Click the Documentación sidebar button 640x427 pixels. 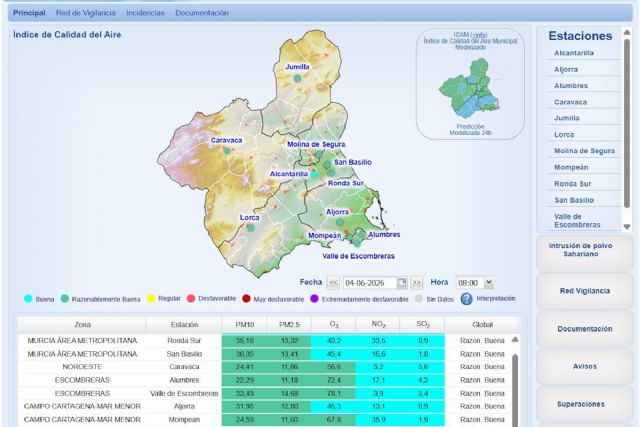(584, 329)
